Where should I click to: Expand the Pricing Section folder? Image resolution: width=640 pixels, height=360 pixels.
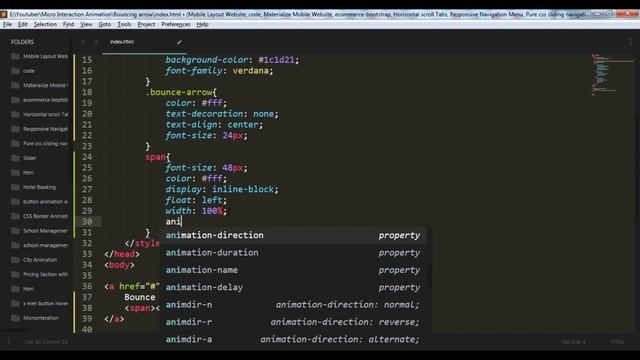click(45, 274)
